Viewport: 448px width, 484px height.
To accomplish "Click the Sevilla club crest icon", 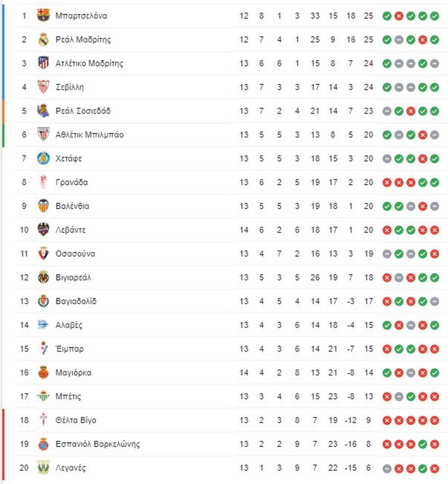I will 43,87.
